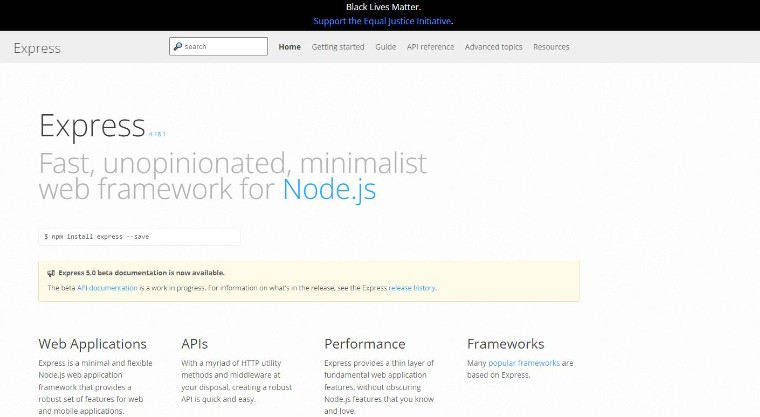Focus the search input field

point(218,47)
